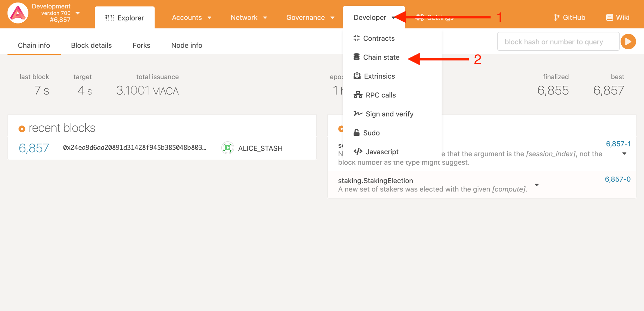Click the Sudo unlock icon
The height and width of the screenshot is (311, 644).
(356, 133)
